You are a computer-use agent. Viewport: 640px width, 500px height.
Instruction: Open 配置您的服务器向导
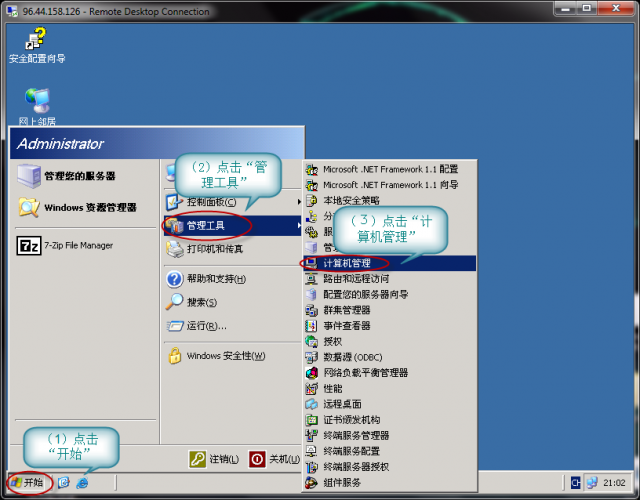point(390,294)
